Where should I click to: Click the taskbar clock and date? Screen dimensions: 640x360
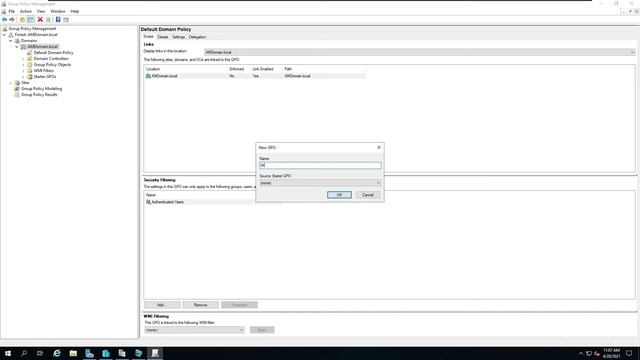pos(611,353)
